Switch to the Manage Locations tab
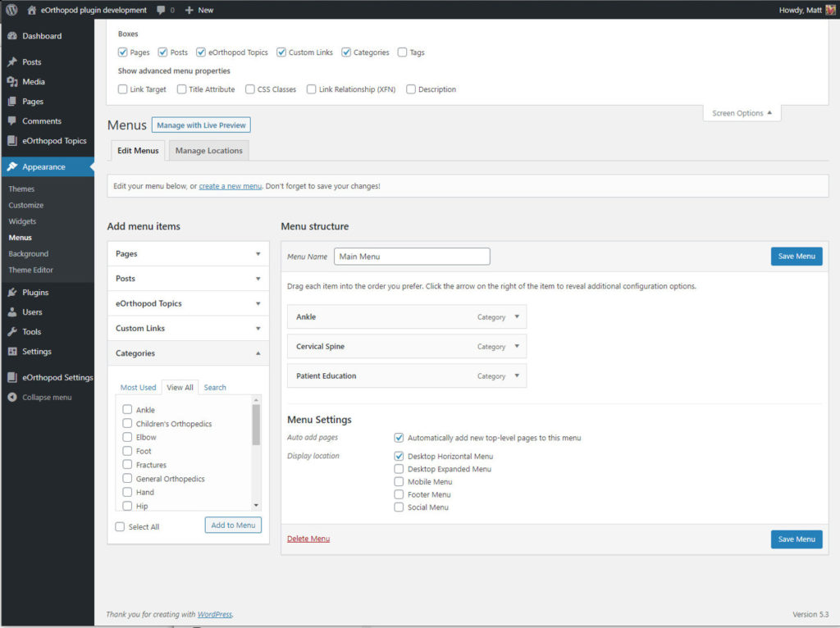The height and width of the screenshot is (628, 840). pyautogui.click(x=209, y=151)
